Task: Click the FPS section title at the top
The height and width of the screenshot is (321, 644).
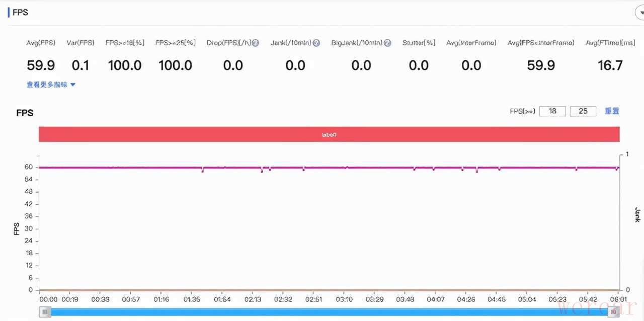Action: point(20,13)
